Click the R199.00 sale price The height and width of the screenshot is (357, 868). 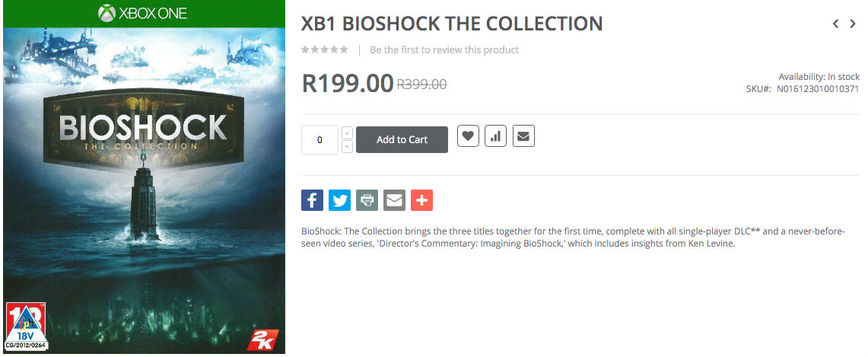(348, 83)
